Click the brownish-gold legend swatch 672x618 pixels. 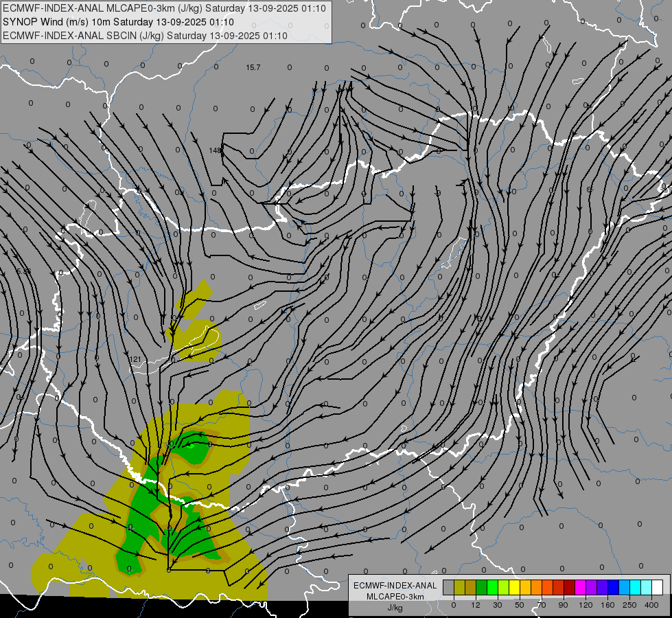pyautogui.click(x=471, y=587)
